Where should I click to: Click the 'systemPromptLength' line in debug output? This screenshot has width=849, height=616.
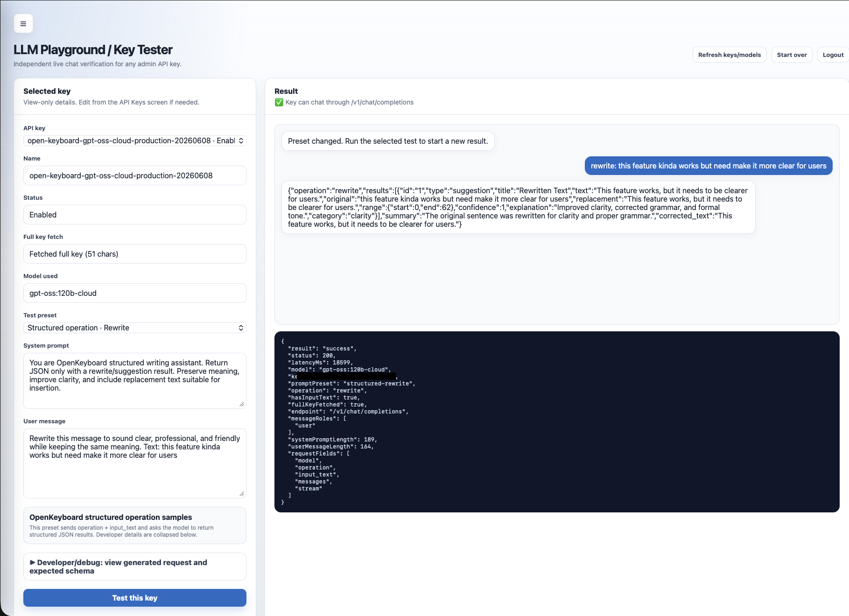click(332, 440)
